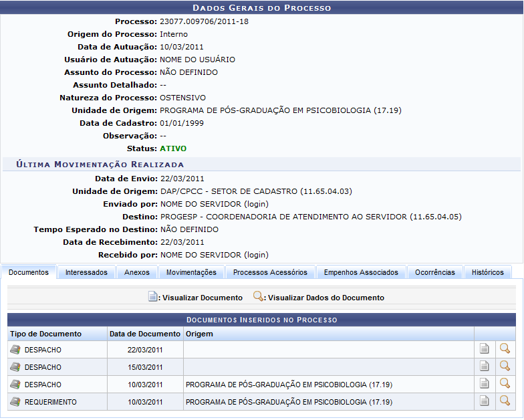Go to Processos Acessórios tab
The width and height of the screenshot is (524, 420).
coord(270,272)
